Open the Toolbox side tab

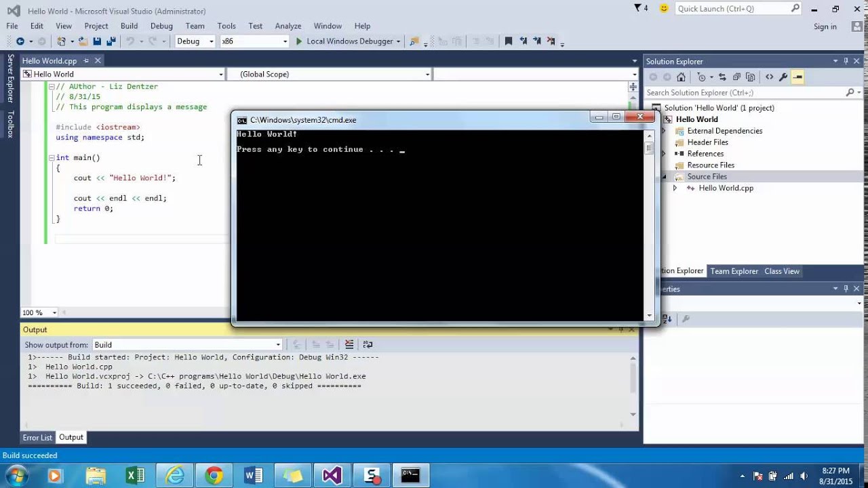(10, 124)
